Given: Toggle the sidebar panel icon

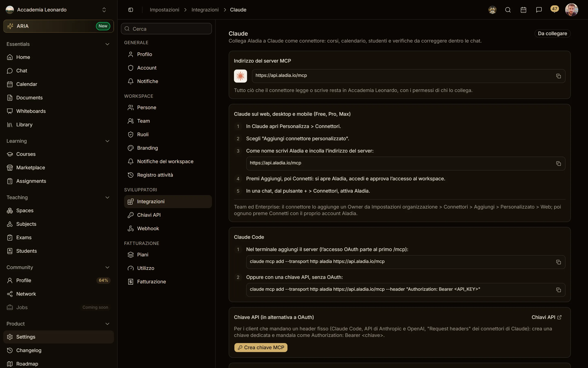Looking at the screenshot, I should tap(130, 10).
